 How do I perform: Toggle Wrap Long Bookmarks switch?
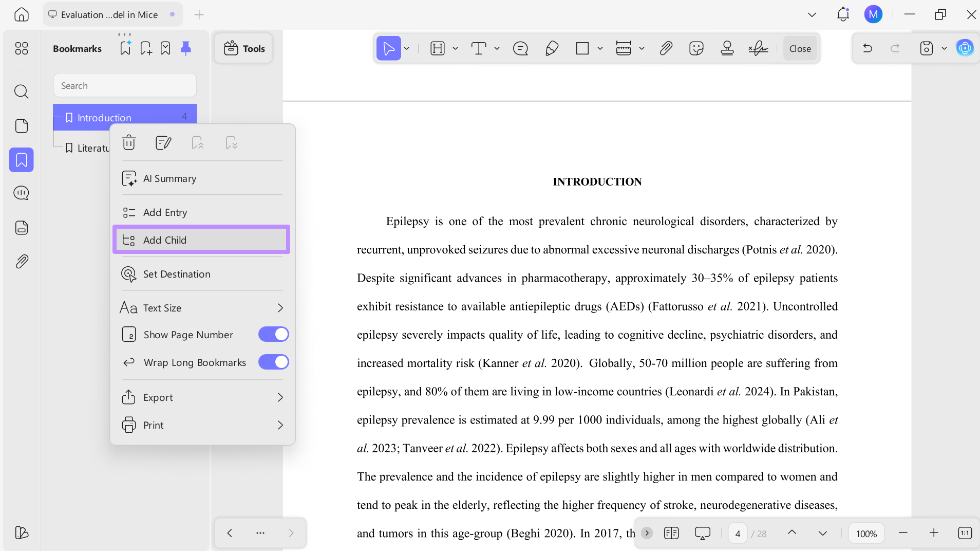(274, 362)
